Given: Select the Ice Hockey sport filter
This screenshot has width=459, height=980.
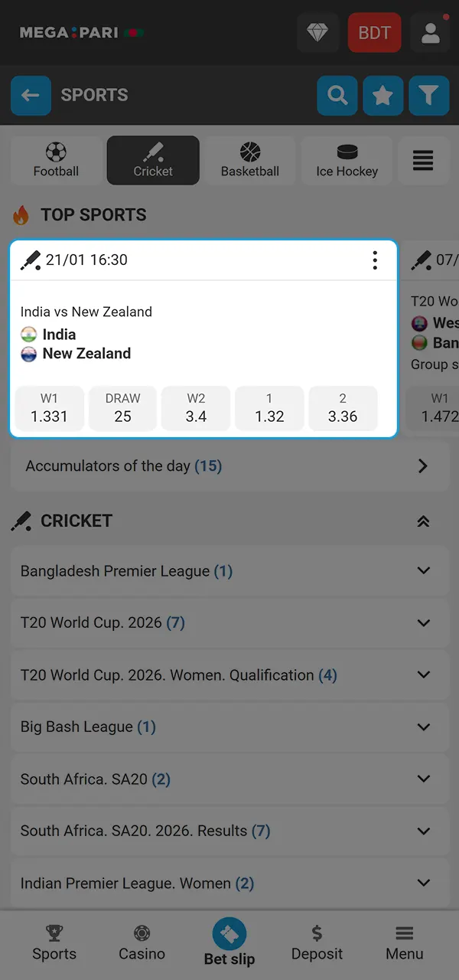Looking at the screenshot, I should coord(347,160).
